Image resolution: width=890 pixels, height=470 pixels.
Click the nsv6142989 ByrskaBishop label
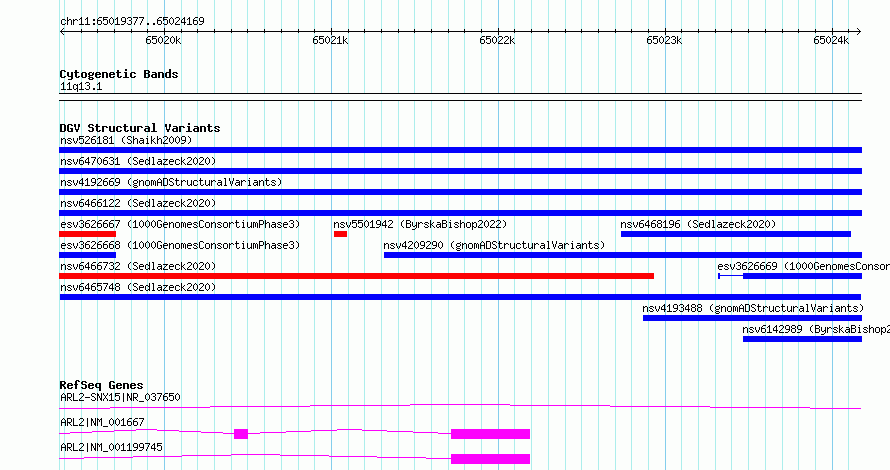(x=816, y=329)
